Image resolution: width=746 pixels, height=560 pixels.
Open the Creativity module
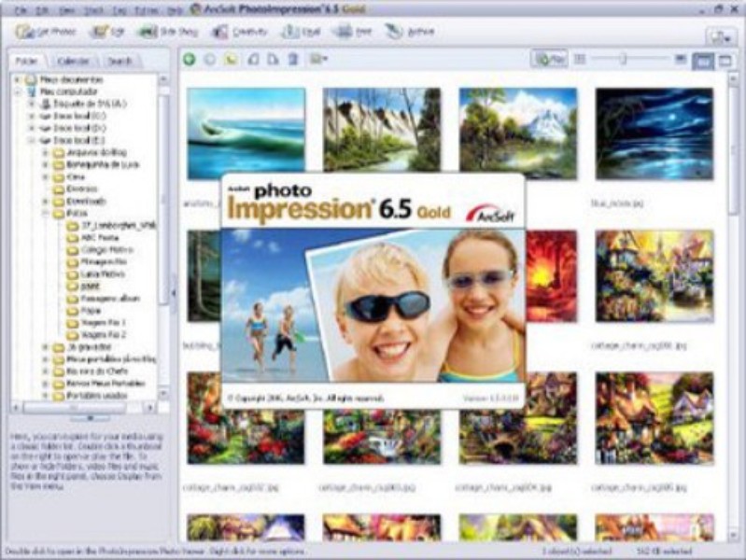pyautogui.click(x=239, y=32)
